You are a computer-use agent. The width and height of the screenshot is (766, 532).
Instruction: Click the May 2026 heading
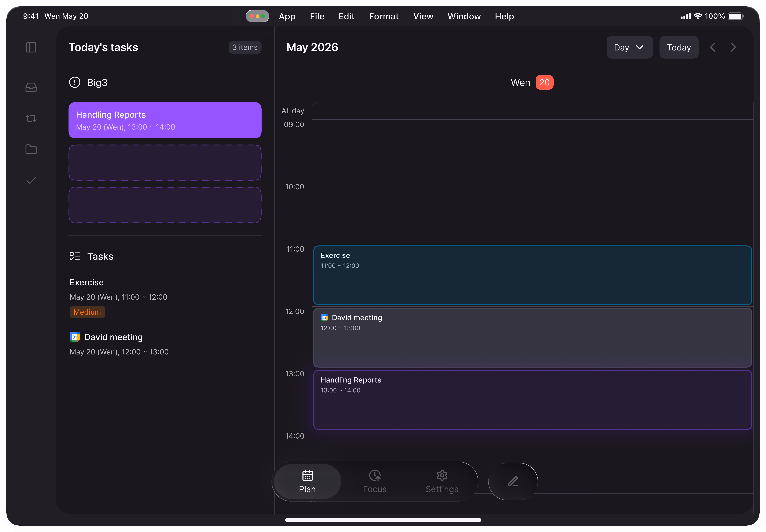[312, 47]
